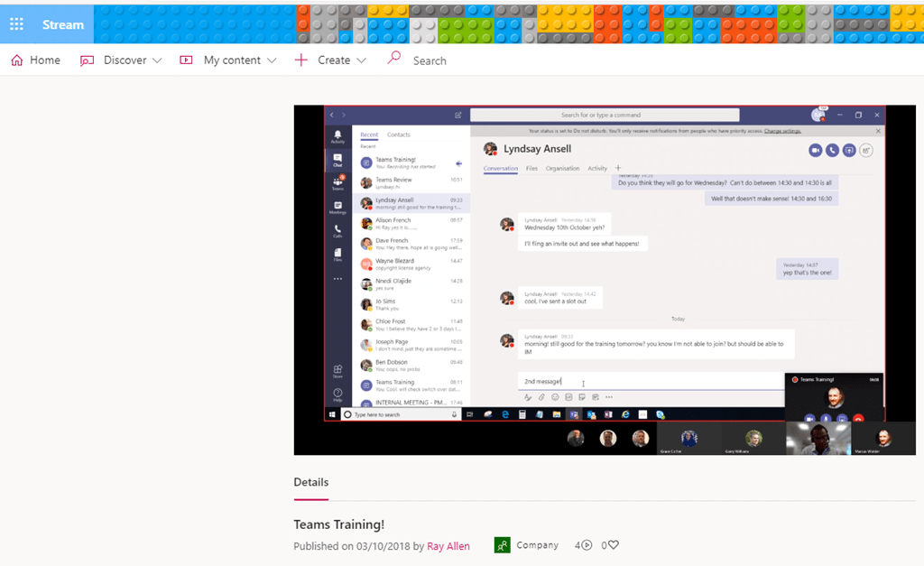Select the Details tab
Image resolution: width=924 pixels, height=566 pixels.
pos(310,482)
